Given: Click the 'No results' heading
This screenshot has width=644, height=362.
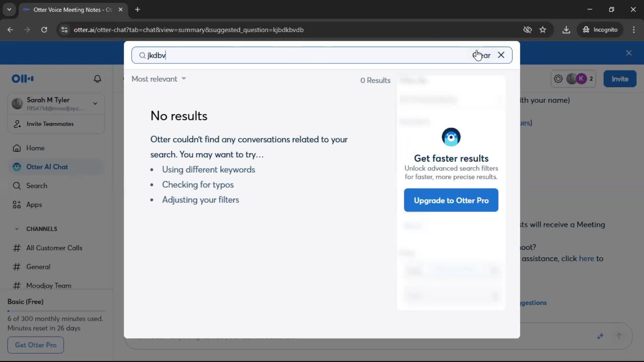Looking at the screenshot, I should click(179, 116).
